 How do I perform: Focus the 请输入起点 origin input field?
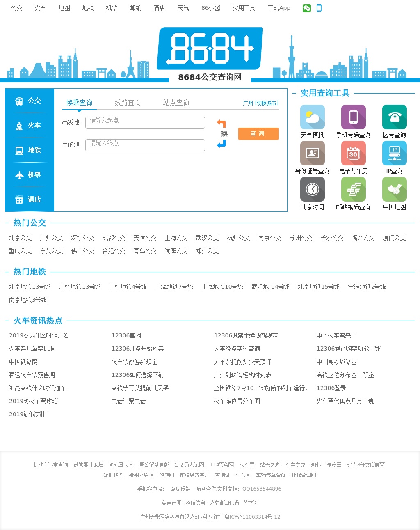point(145,123)
